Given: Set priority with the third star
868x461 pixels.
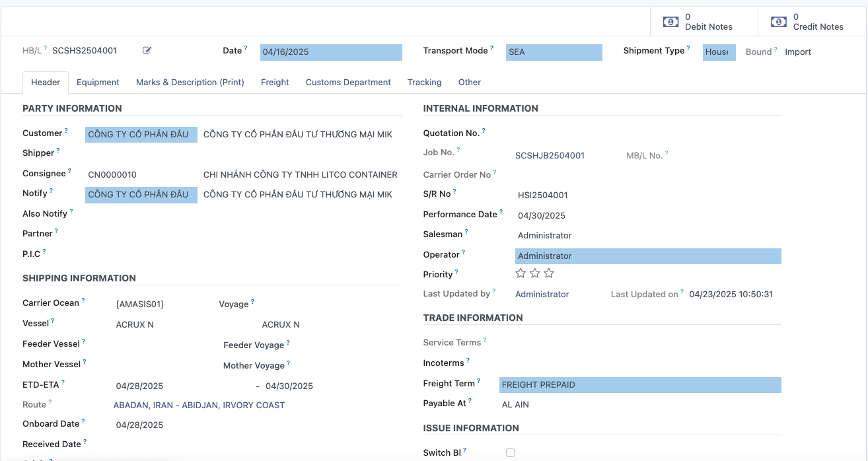Looking at the screenshot, I should 549,273.
